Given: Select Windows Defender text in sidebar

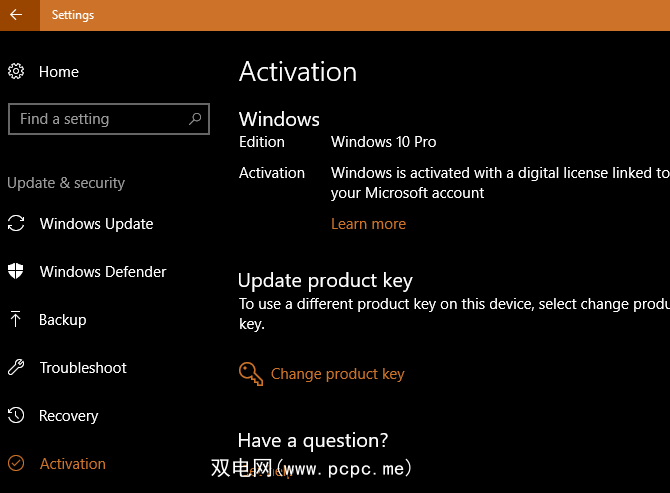Looking at the screenshot, I should [103, 272].
